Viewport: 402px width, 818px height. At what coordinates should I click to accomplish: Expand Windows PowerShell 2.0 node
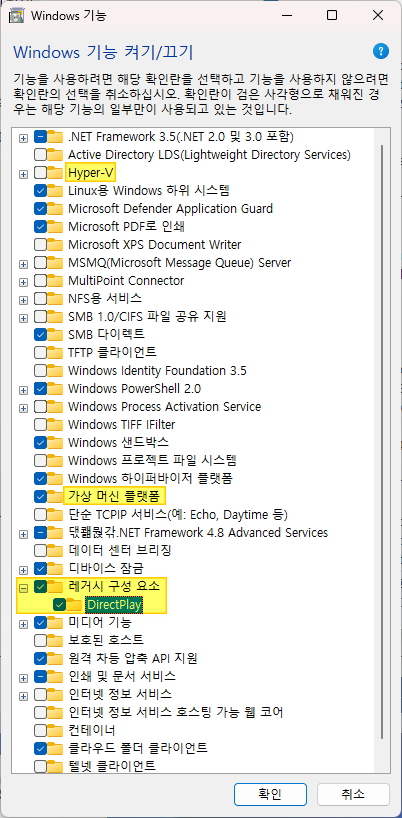point(23,389)
